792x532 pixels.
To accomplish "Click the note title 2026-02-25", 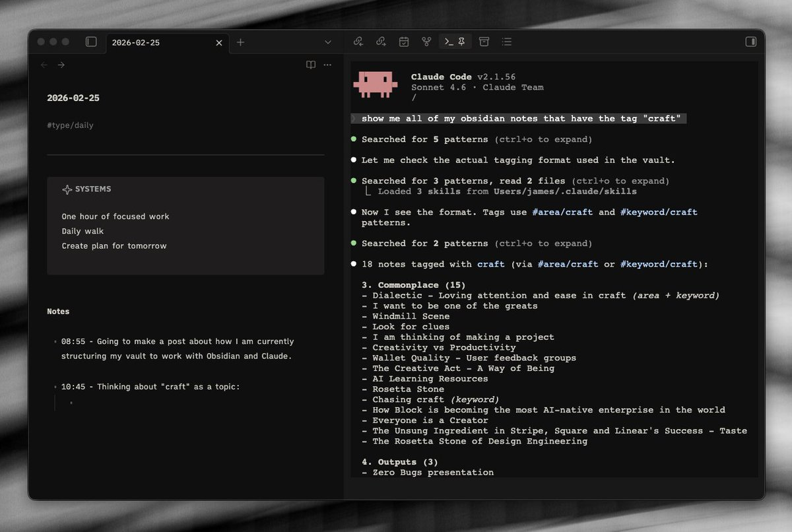I will click(x=73, y=98).
